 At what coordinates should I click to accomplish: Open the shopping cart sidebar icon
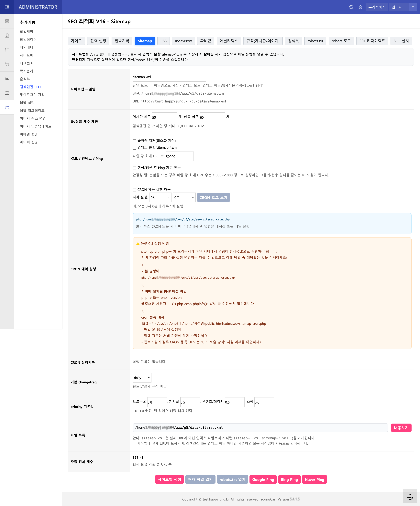(x=7, y=64)
